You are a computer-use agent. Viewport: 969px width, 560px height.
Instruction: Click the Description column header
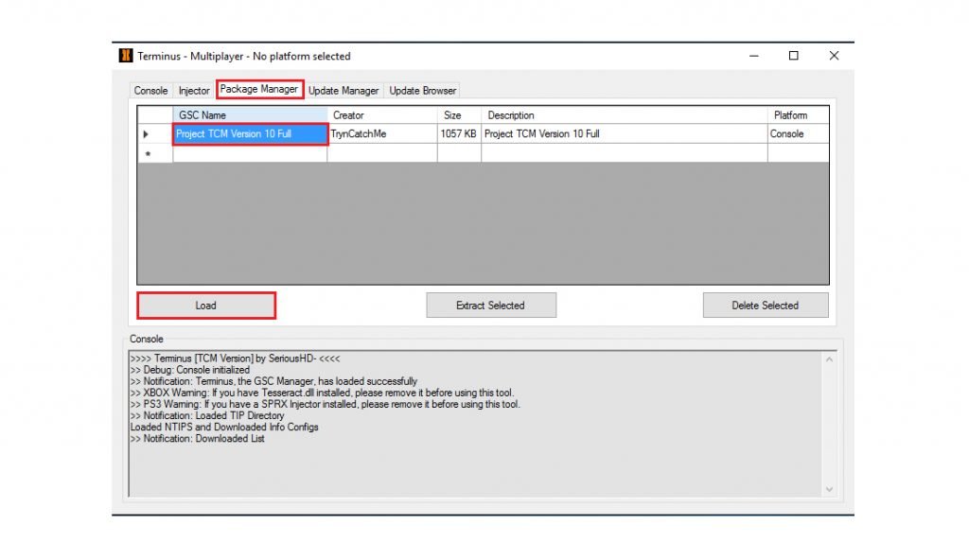[x=625, y=115]
